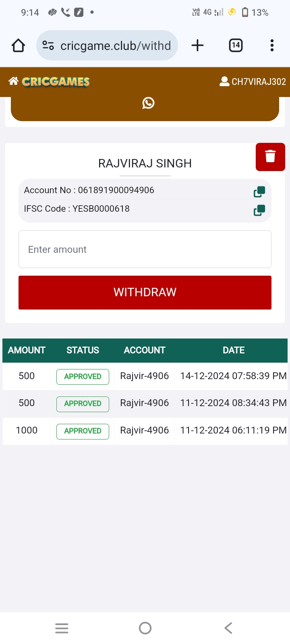The image size is (290, 644).
Task: Tap APPROVED status for 14-12-2024 withdrawal
Action: coord(83,377)
